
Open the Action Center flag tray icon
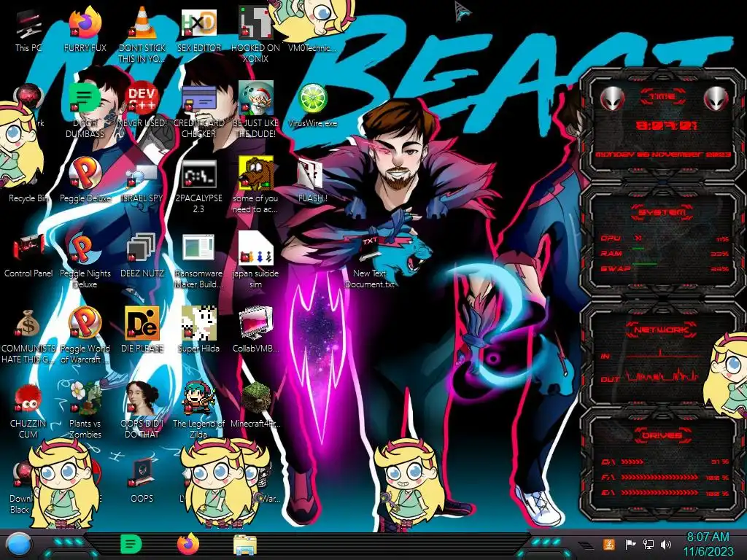tap(630, 544)
